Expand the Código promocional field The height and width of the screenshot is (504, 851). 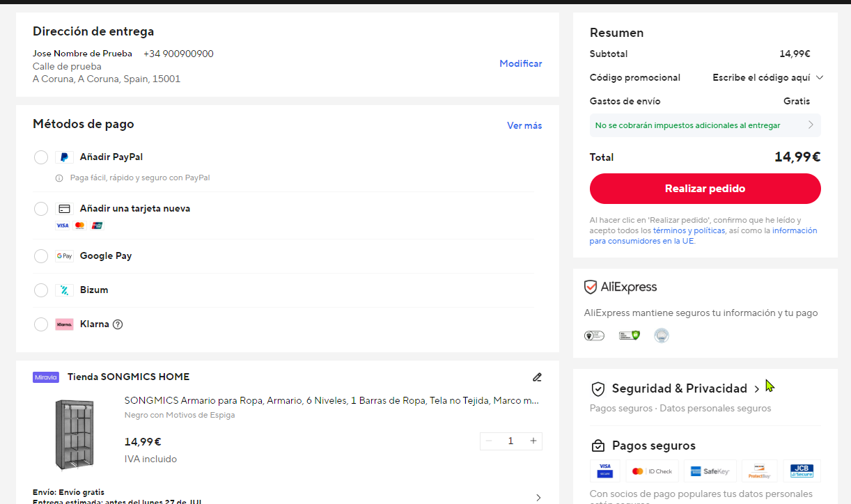click(x=768, y=78)
